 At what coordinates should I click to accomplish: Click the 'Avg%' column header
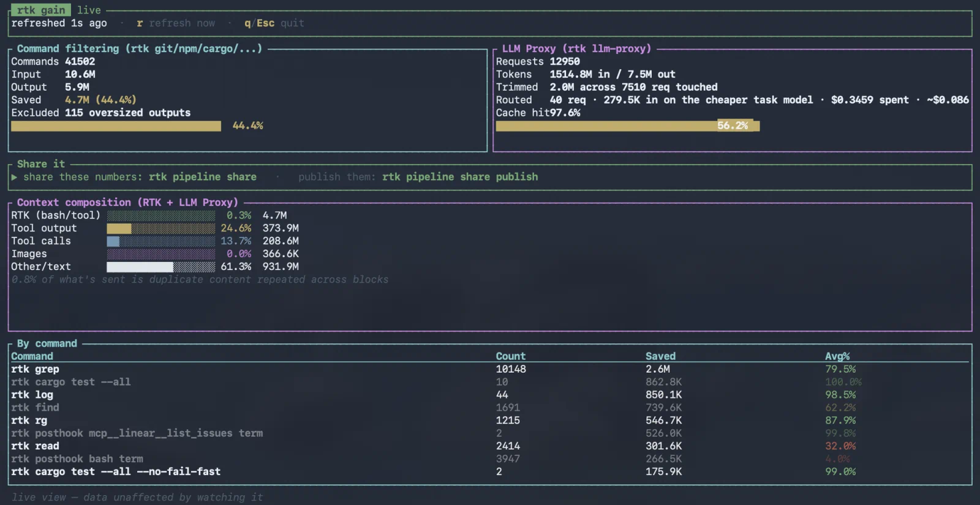(x=837, y=356)
